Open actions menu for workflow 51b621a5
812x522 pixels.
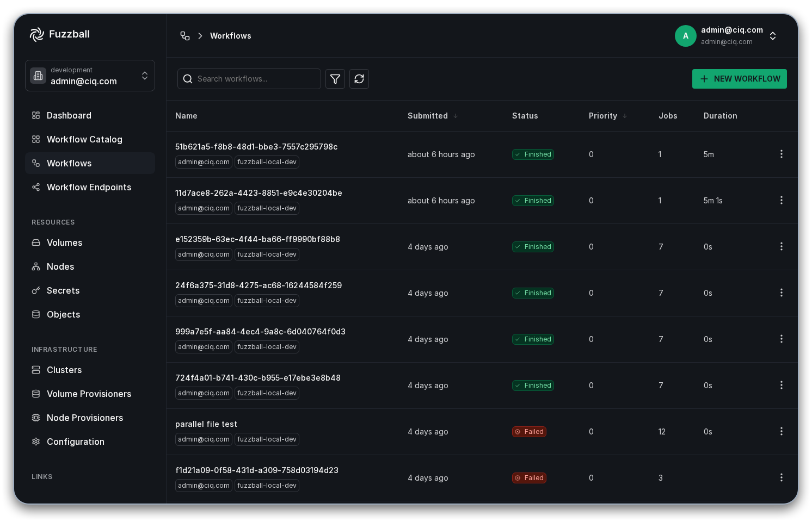point(782,154)
